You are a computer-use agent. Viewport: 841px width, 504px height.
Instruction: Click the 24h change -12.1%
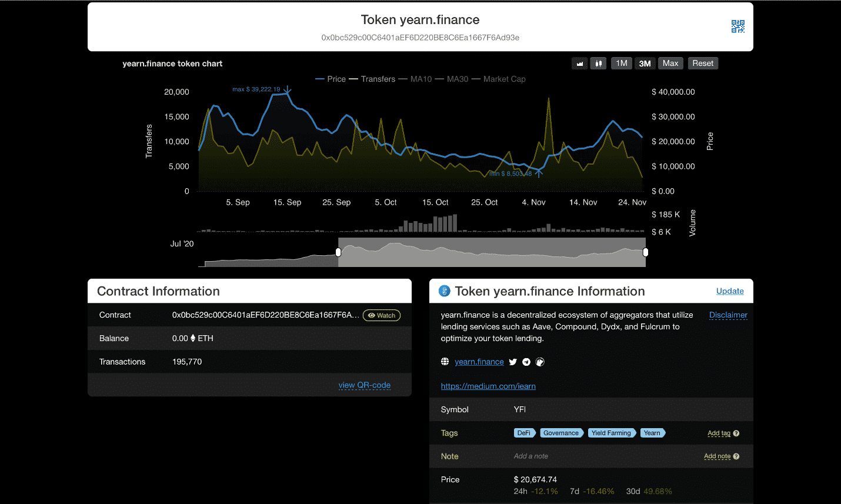click(544, 492)
